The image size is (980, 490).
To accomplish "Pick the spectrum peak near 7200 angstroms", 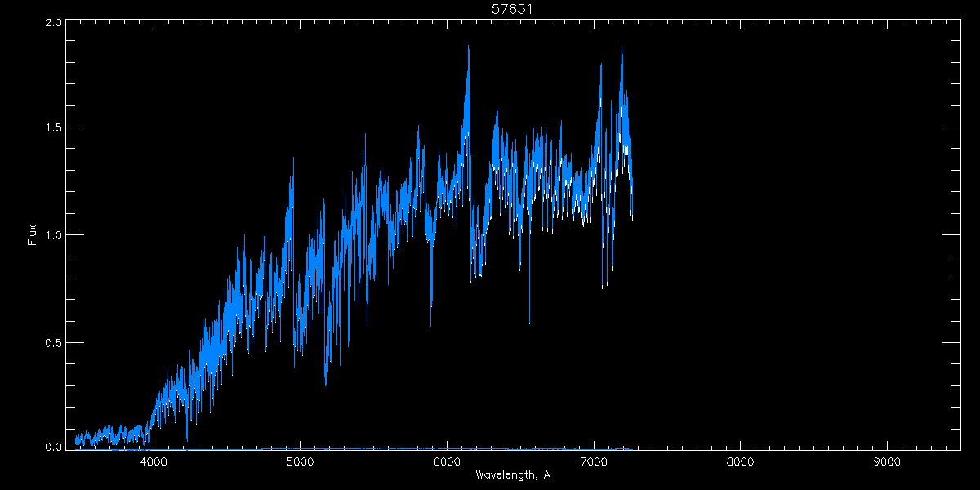I will click(x=621, y=49).
